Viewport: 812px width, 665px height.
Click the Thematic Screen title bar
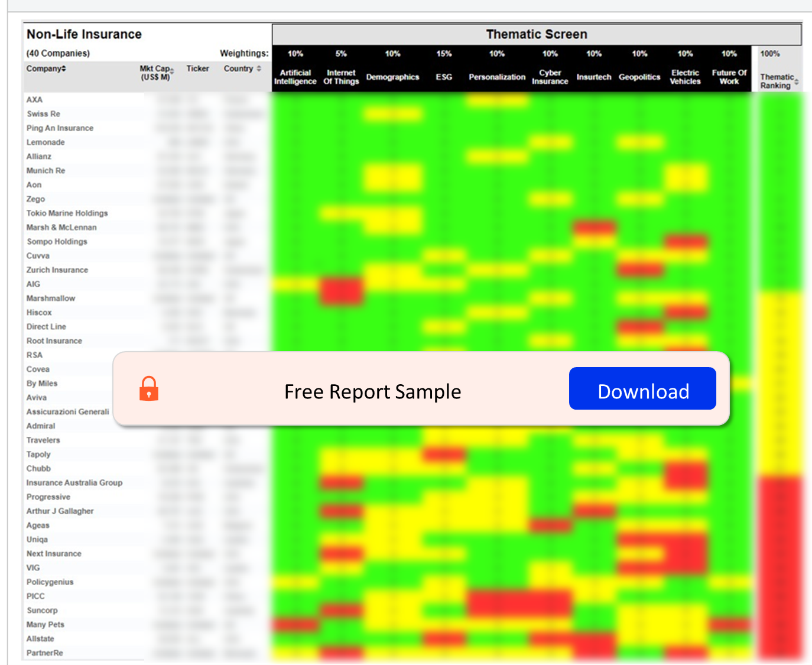(537, 34)
